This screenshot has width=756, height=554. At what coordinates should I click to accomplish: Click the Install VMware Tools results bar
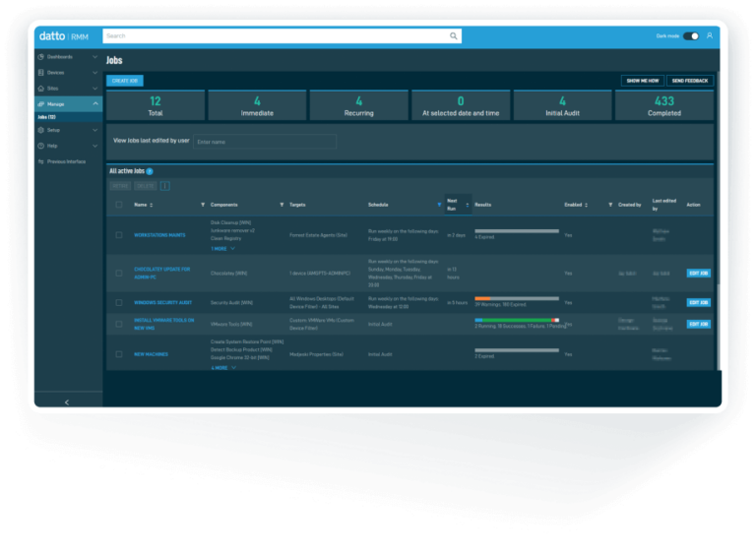pos(517,320)
